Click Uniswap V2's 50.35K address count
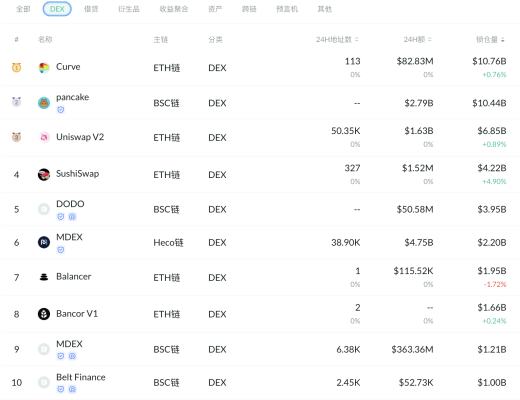The width and height of the screenshot is (520, 400). click(345, 131)
